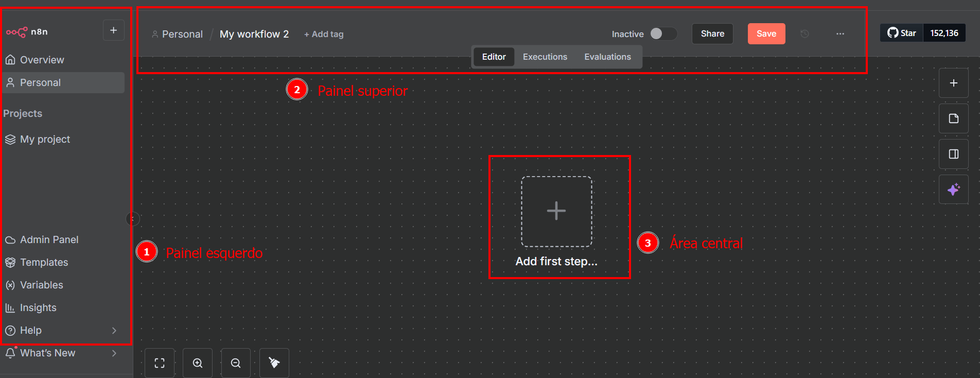
Task: Click the My workflow 2 name
Action: [254, 34]
